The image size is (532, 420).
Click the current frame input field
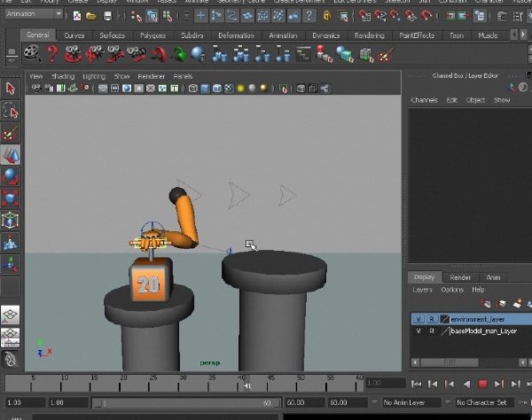(x=386, y=383)
